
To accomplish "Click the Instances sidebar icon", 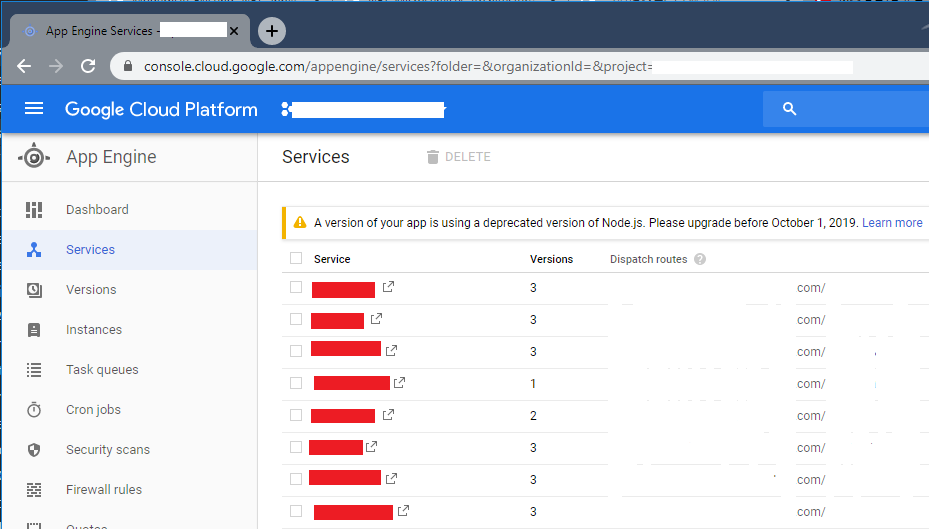I will pos(34,329).
